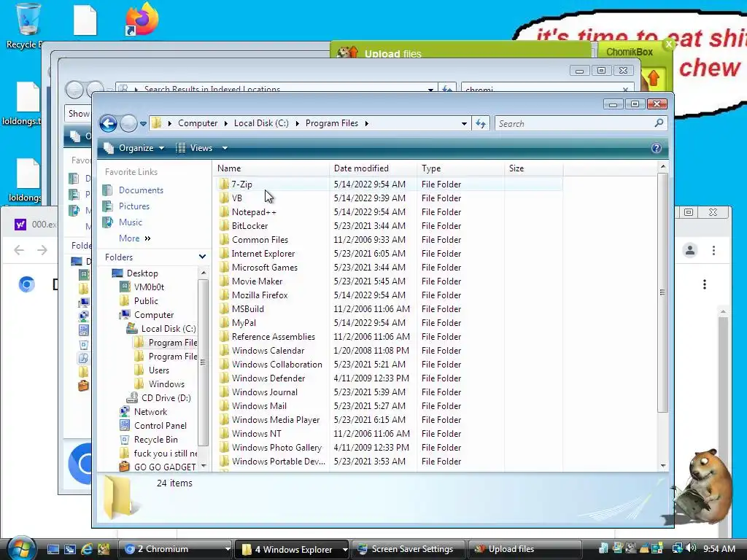The height and width of the screenshot is (560, 747).
Task: Sort by Date modified column header
Action: point(373,168)
